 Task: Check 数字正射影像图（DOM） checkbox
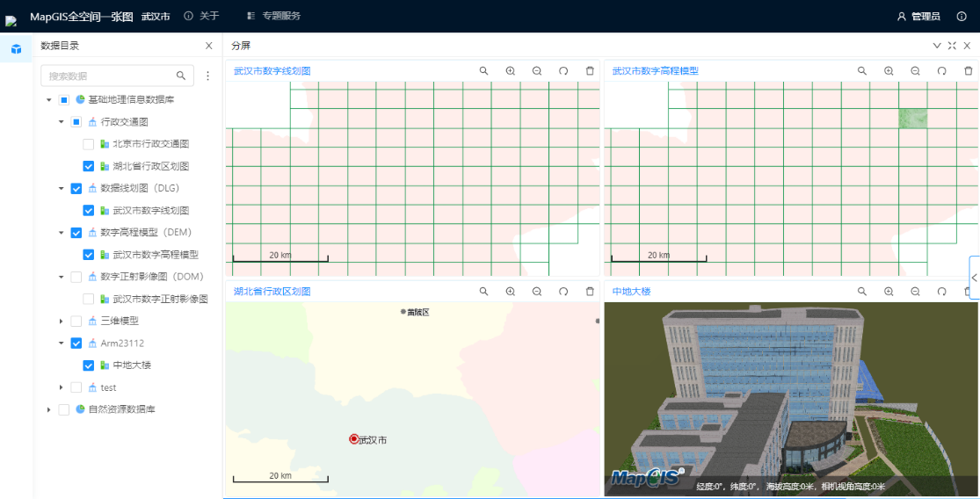tap(76, 277)
